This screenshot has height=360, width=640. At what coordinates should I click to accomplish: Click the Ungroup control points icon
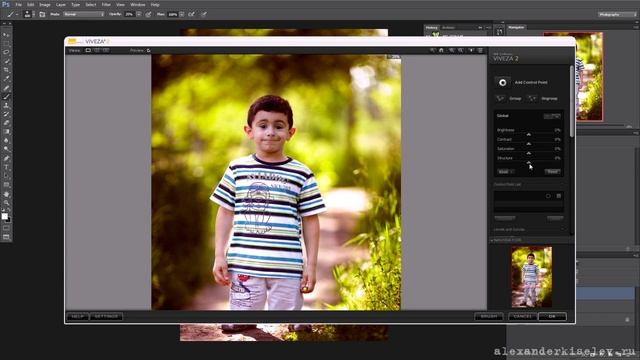[531, 98]
